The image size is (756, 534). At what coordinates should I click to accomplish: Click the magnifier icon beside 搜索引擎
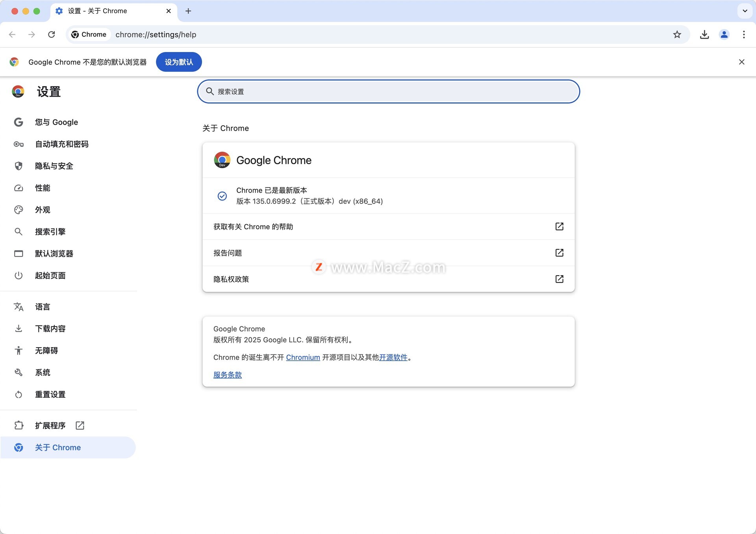(x=19, y=232)
